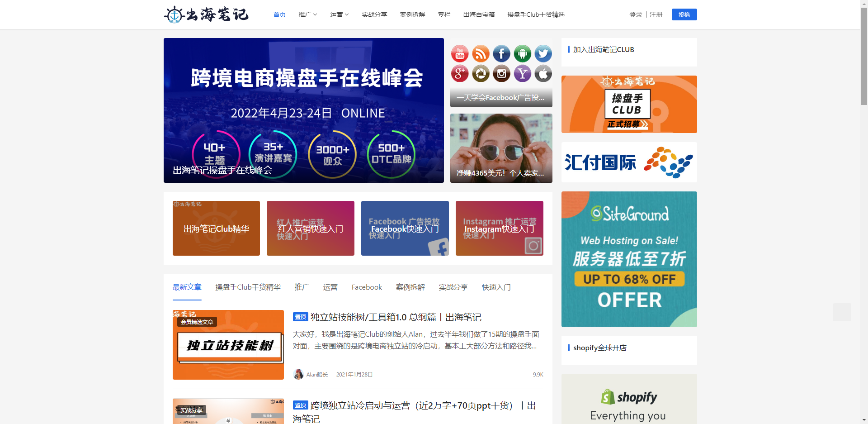
Task: Click the 会员精选文章 badge
Action: point(197,322)
